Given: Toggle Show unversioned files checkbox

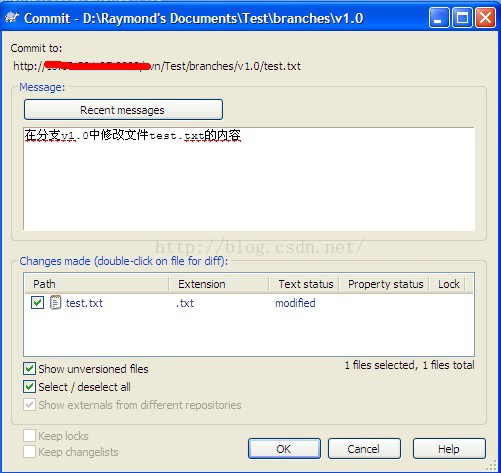Looking at the screenshot, I should (x=29, y=369).
